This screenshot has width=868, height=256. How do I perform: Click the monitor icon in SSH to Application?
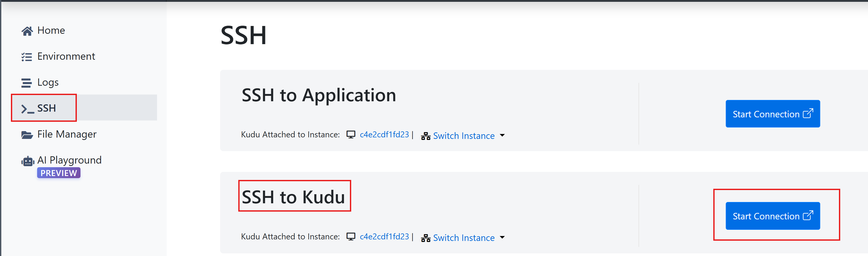[x=351, y=134]
